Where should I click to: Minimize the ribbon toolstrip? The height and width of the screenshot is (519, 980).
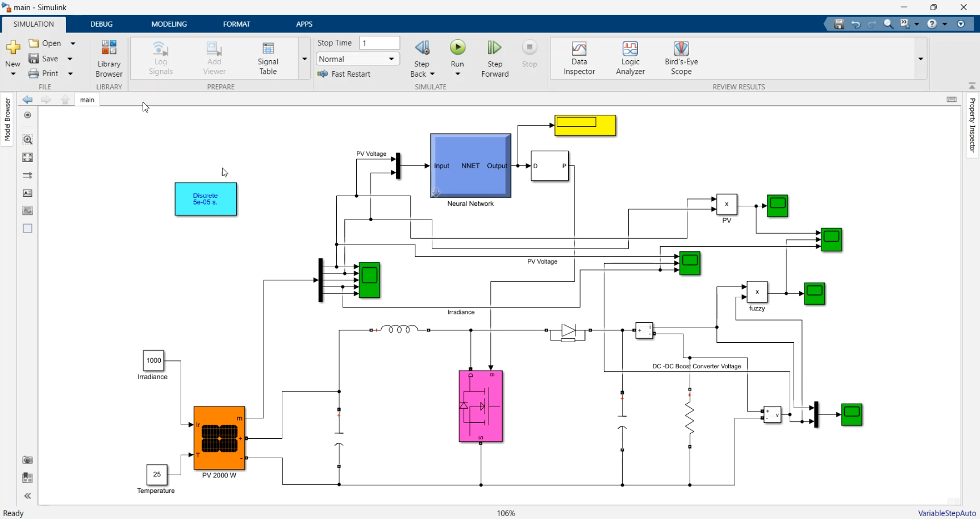972,86
